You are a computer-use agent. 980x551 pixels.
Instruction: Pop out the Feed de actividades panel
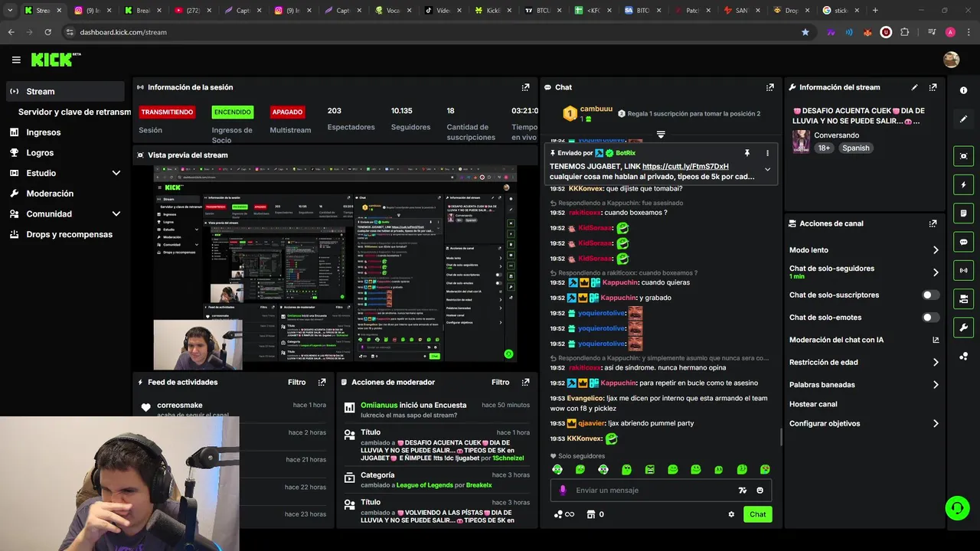[x=322, y=382]
